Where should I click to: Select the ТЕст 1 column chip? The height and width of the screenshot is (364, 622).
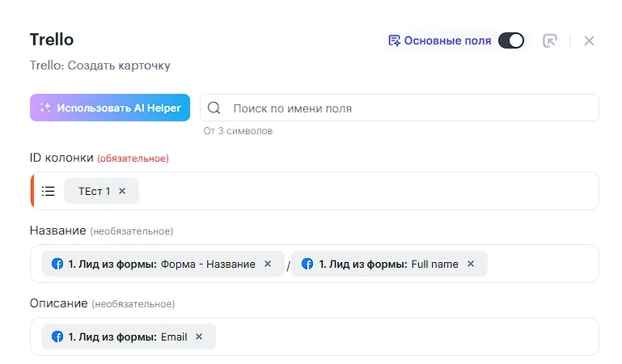click(94, 191)
